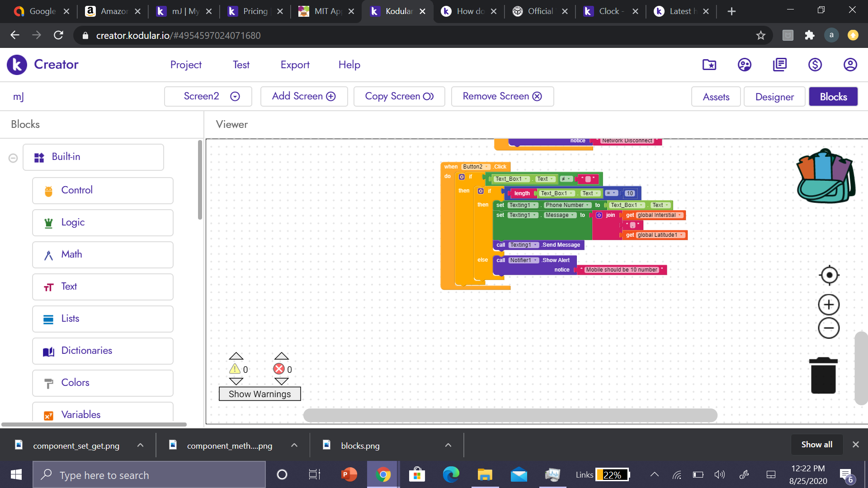
Task: Zoom in with the plus icon
Action: pyautogui.click(x=829, y=305)
